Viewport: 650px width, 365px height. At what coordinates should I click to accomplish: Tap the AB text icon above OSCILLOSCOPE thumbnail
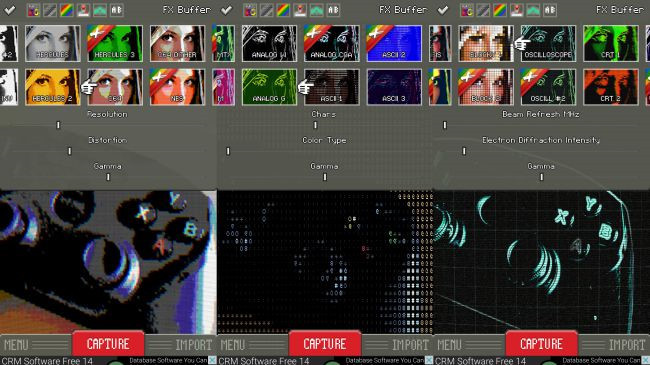[550, 10]
